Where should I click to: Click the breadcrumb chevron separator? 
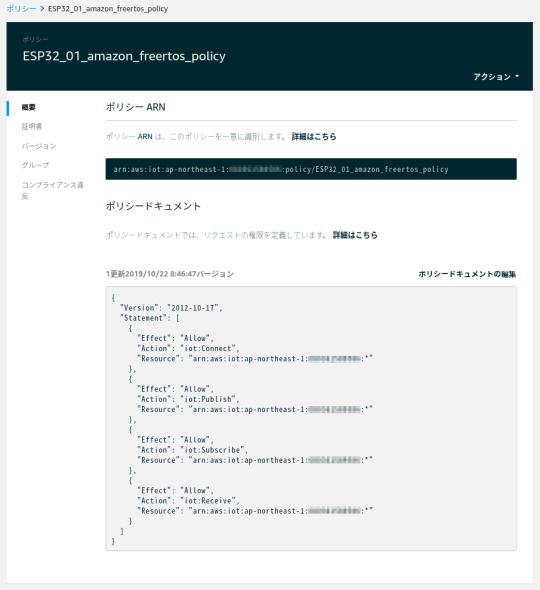(42, 9)
